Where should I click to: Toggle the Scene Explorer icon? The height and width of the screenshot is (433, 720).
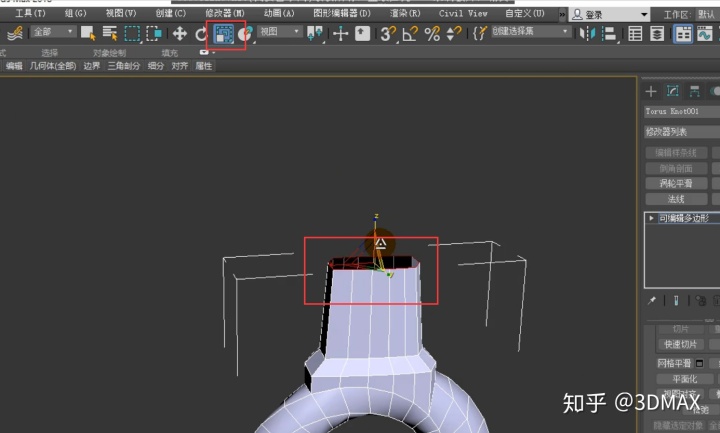tap(635, 34)
